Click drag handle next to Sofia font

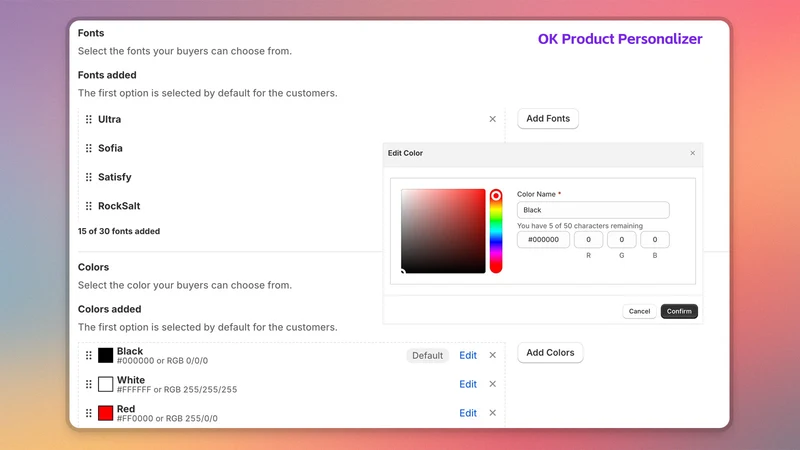point(89,148)
